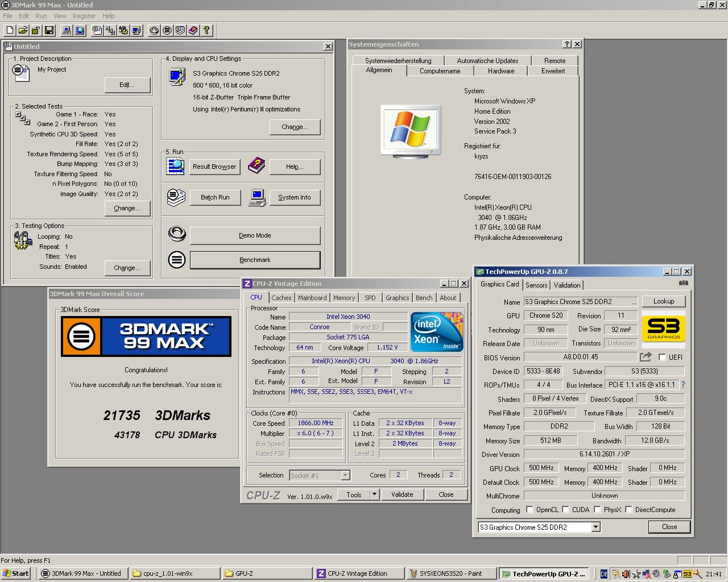Click the Close project toolbar icon

click(36, 30)
